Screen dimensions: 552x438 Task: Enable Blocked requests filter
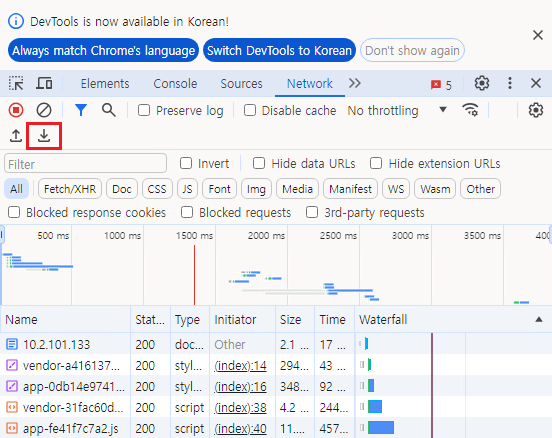click(x=187, y=212)
